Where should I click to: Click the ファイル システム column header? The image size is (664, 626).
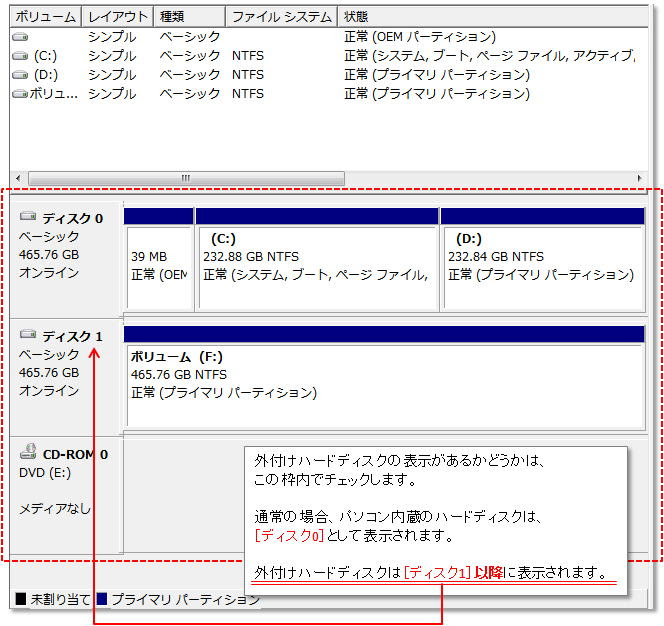tap(282, 17)
